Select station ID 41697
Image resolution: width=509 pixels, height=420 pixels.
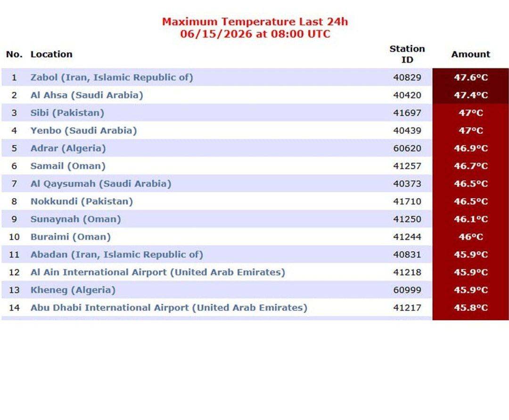[x=407, y=113]
